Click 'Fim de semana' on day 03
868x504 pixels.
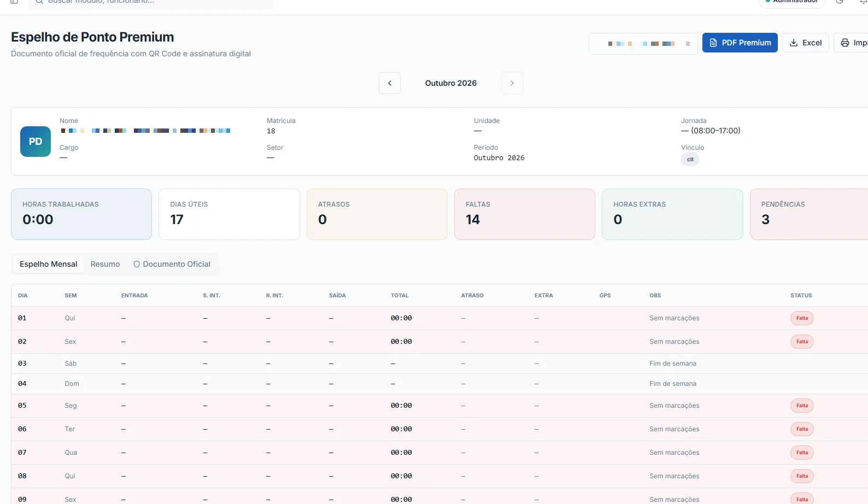point(673,364)
